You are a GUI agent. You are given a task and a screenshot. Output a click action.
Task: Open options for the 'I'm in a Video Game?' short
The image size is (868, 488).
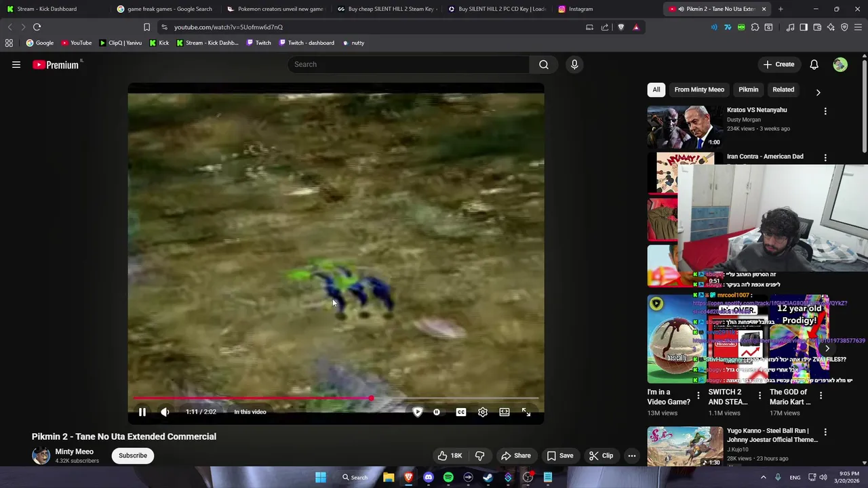click(698, 395)
